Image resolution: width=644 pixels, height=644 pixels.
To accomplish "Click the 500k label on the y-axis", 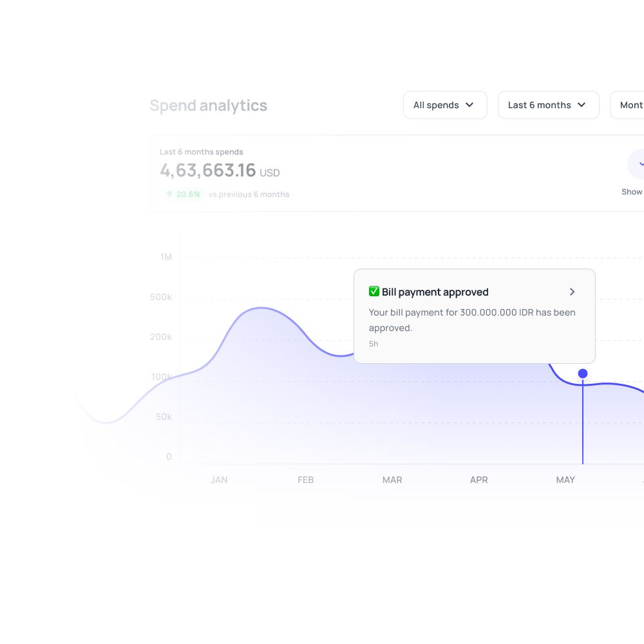I will (160, 297).
